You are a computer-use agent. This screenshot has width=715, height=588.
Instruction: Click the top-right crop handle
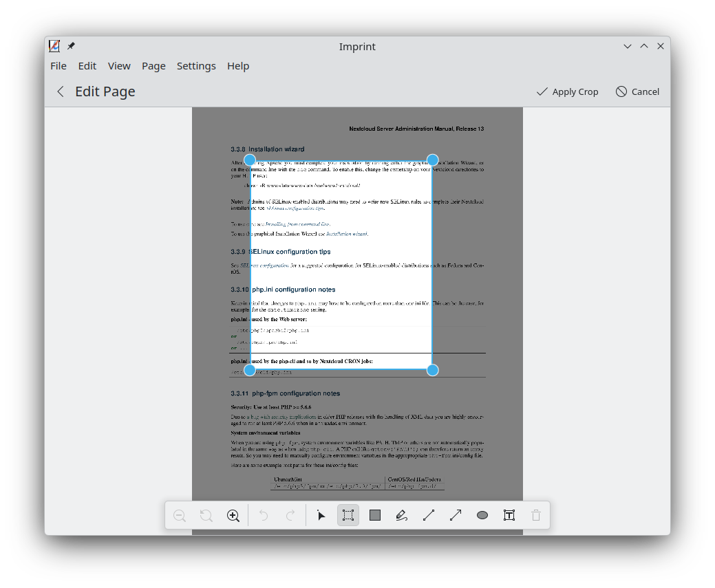pos(433,160)
